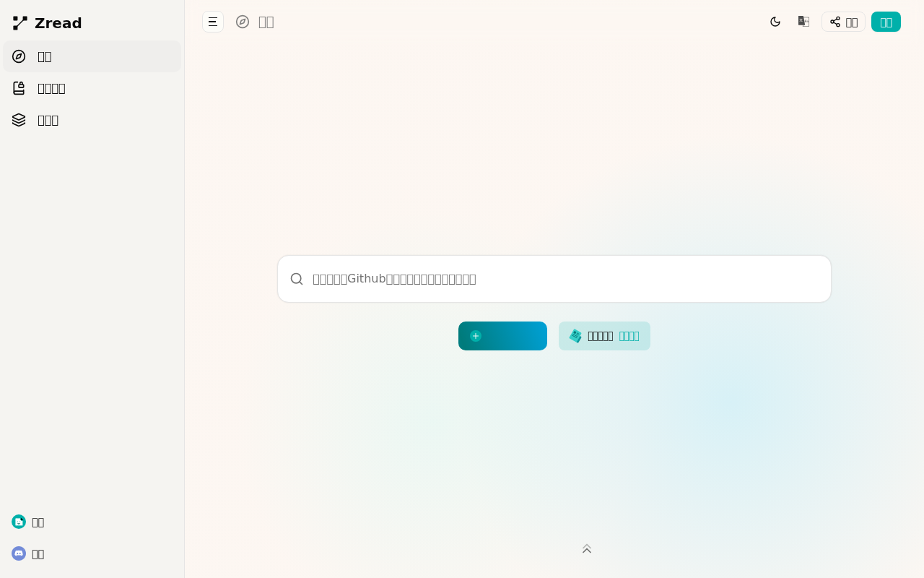Screen dimensions: 924x578
Task: Open the Discord community icon link
Action: 19,553
